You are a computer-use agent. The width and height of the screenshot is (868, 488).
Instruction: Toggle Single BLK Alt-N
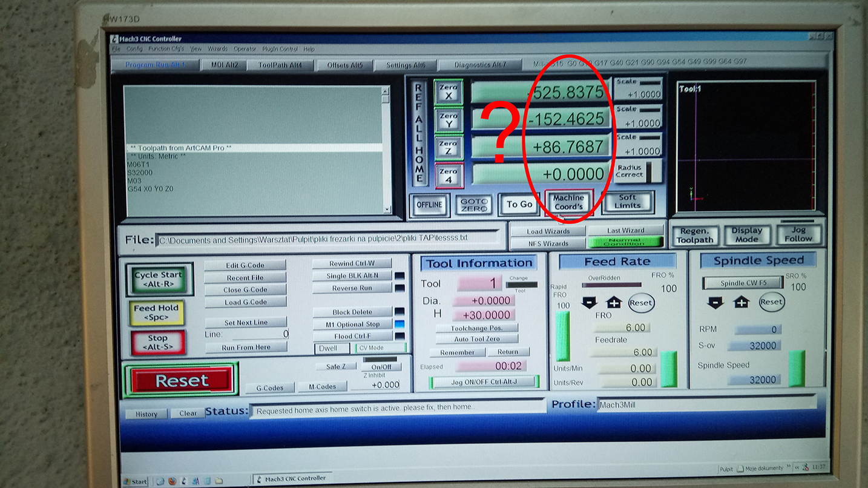coord(352,275)
